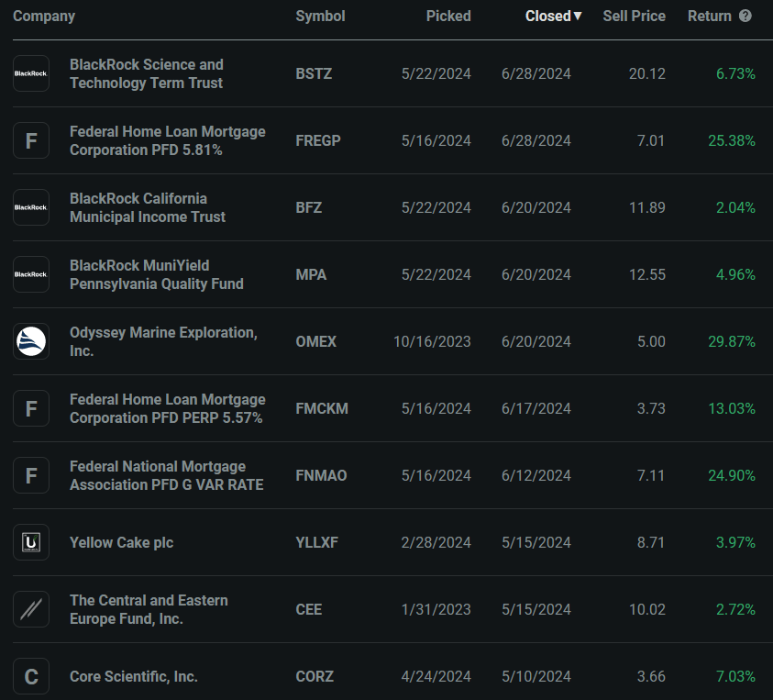
Task: Sort by the Closed column arrow
Action: coord(578,16)
